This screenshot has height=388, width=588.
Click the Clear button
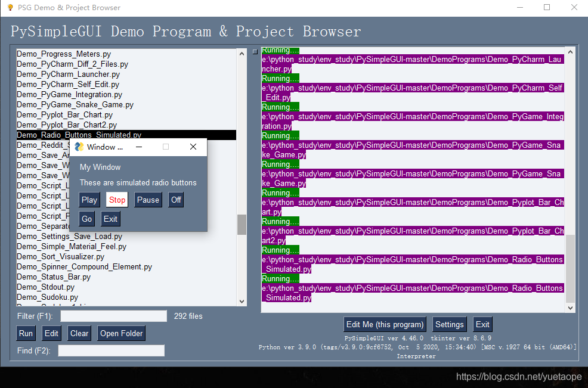(79, 333)
